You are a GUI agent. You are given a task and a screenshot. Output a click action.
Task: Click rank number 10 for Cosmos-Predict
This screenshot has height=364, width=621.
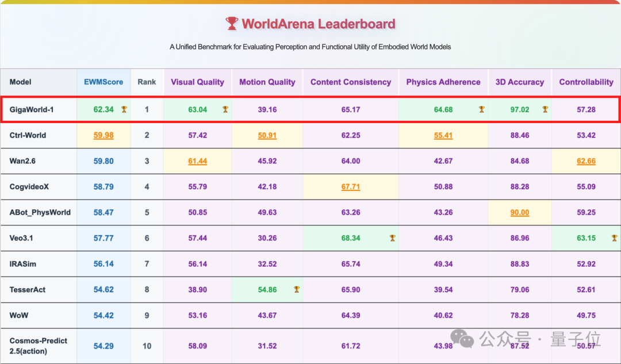147,346
